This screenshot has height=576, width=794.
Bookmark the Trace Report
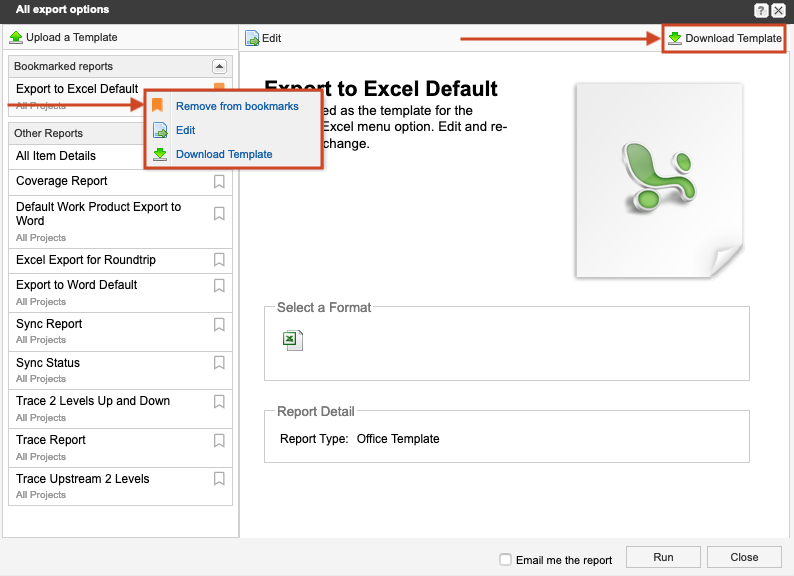[219, 441]
